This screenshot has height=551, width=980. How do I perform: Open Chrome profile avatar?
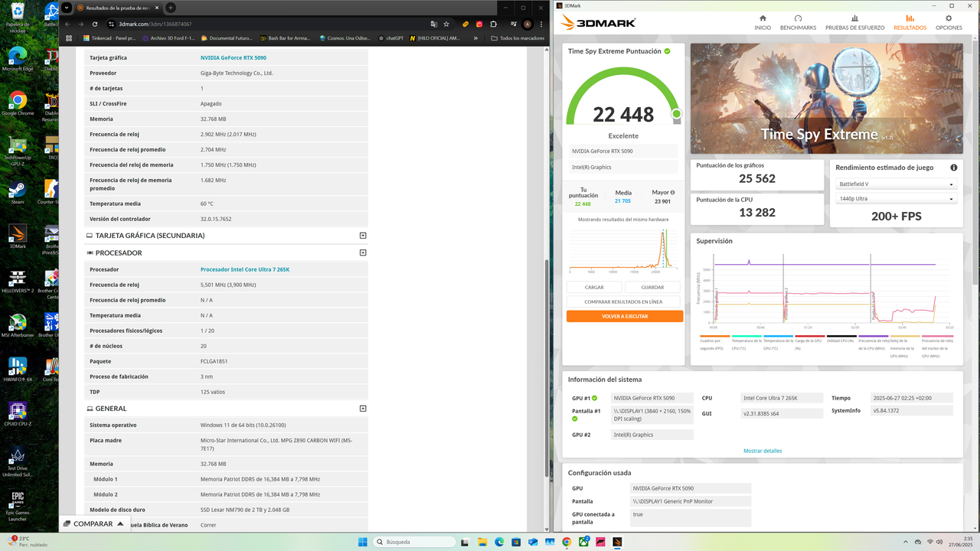coord(527,24)
